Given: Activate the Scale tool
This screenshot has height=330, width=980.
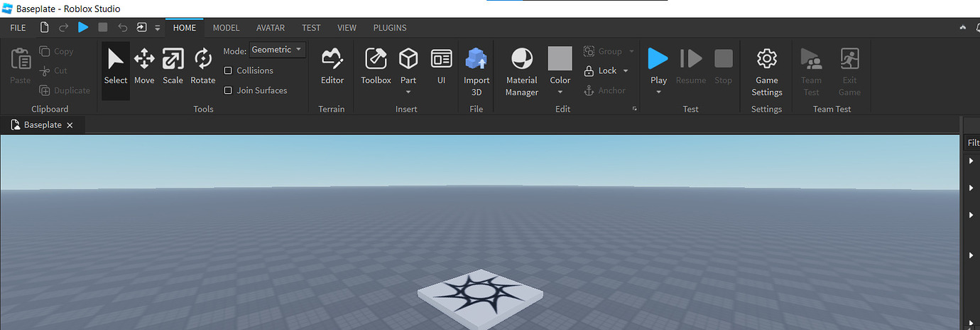Looking at the screenshot, I should click(x=173, y=67).
